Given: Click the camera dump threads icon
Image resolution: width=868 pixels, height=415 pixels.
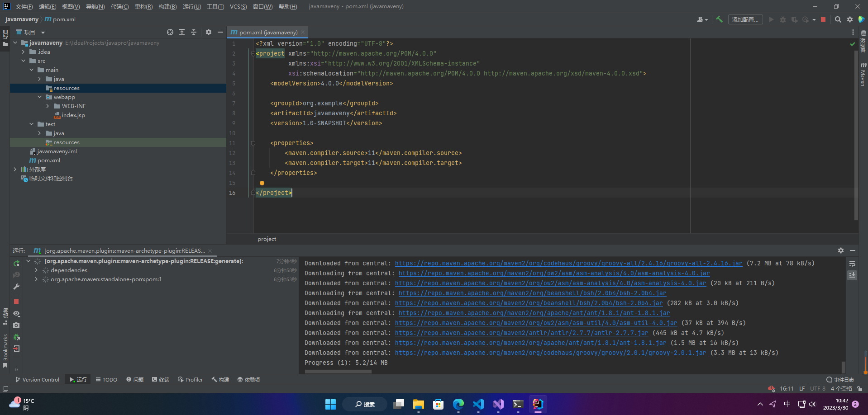Looking at the screenshot, I should [x=16, y=325].
